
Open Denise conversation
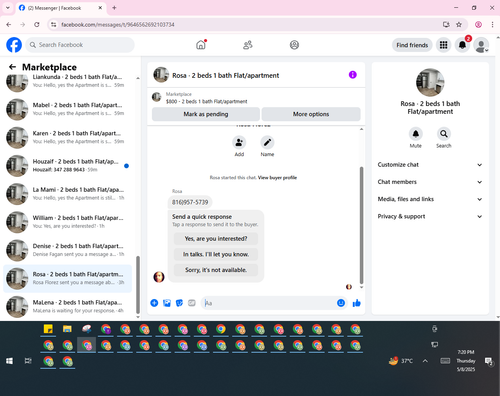67,250
